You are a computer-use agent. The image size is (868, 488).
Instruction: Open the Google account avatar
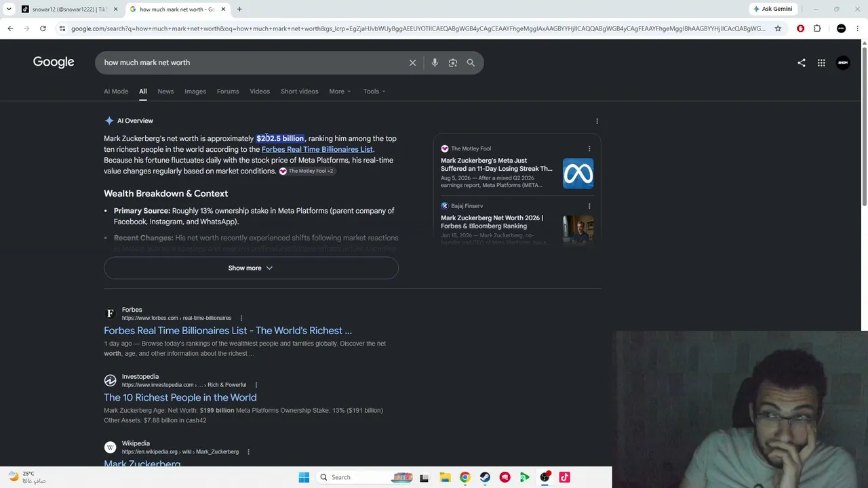[x=843, y=62]
